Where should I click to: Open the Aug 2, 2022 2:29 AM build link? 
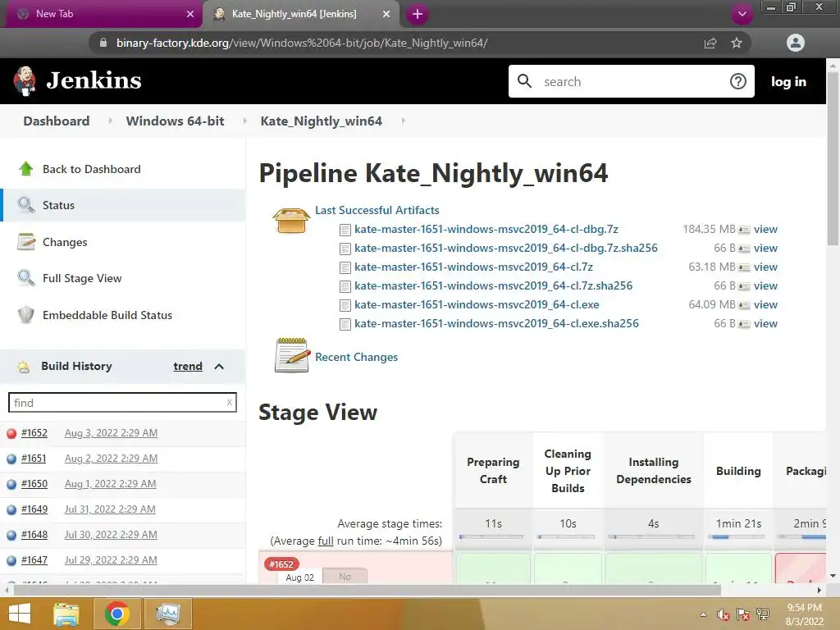111,459
